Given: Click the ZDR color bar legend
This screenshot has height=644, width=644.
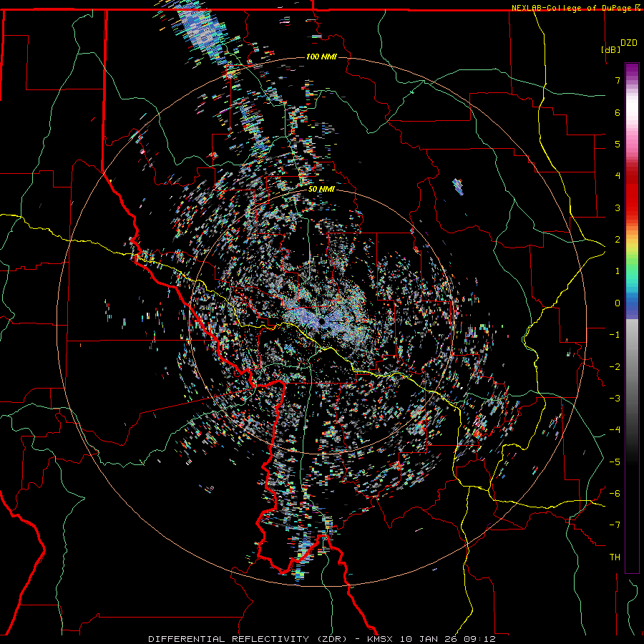Looking at the screenshot, I should coord(632,318).
